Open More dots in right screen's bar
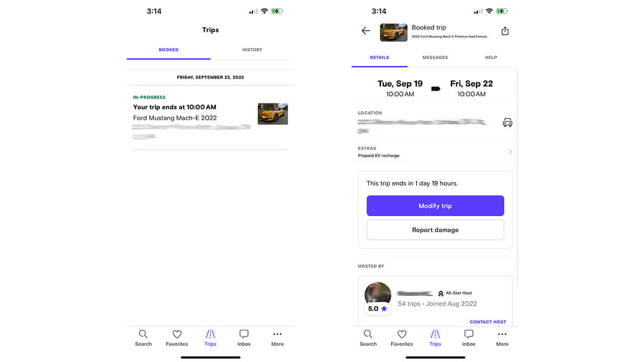Image resolution: width=644 pixels, height=362 pixels. pos(502,338)
